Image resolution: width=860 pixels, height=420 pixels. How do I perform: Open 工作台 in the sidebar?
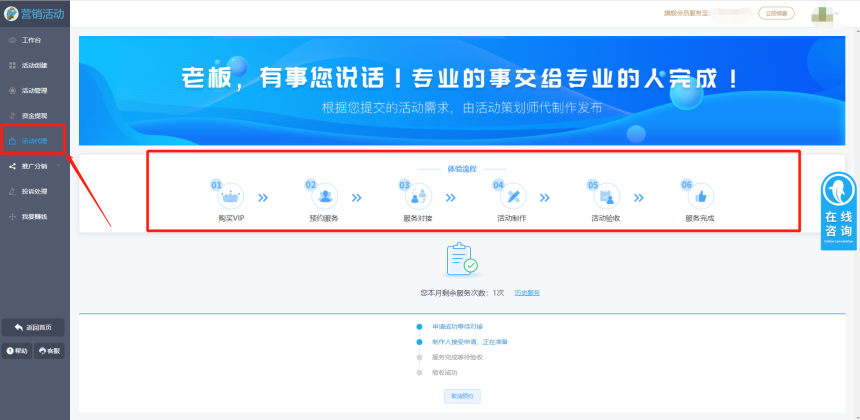[30, 40]
